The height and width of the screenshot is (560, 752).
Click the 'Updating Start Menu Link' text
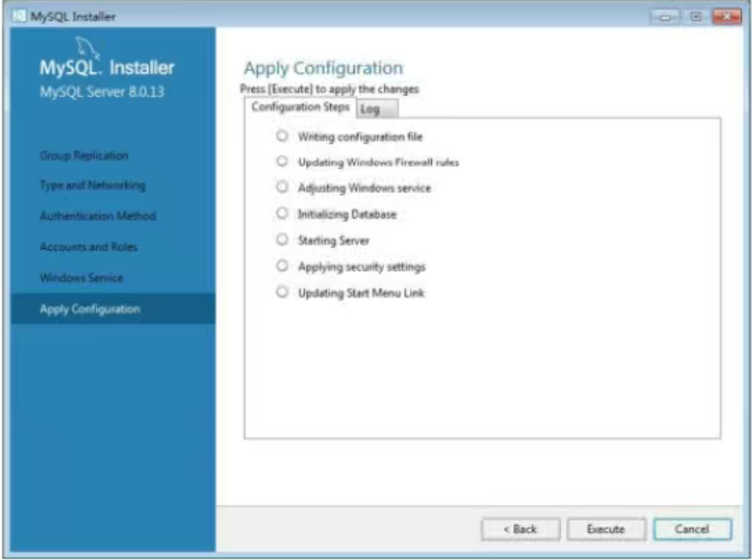click(361, 293)
